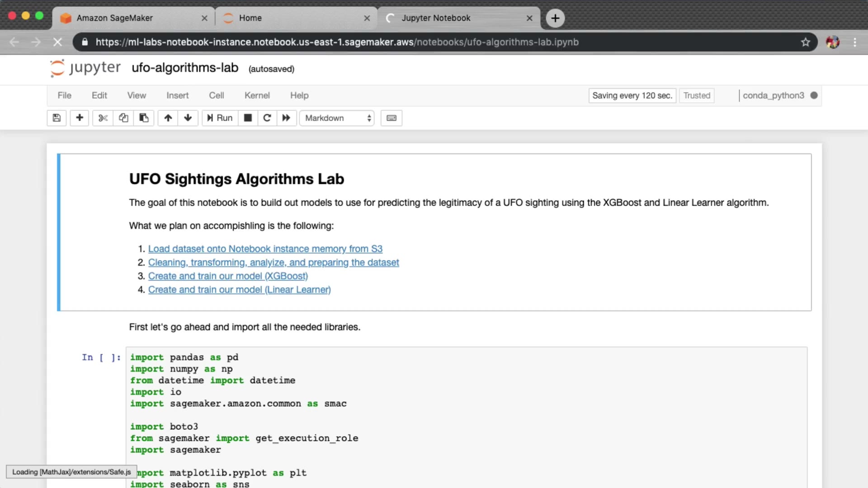Copy selected cells icon
This screenshot has width=868, height=488.
tap(123, 118)
